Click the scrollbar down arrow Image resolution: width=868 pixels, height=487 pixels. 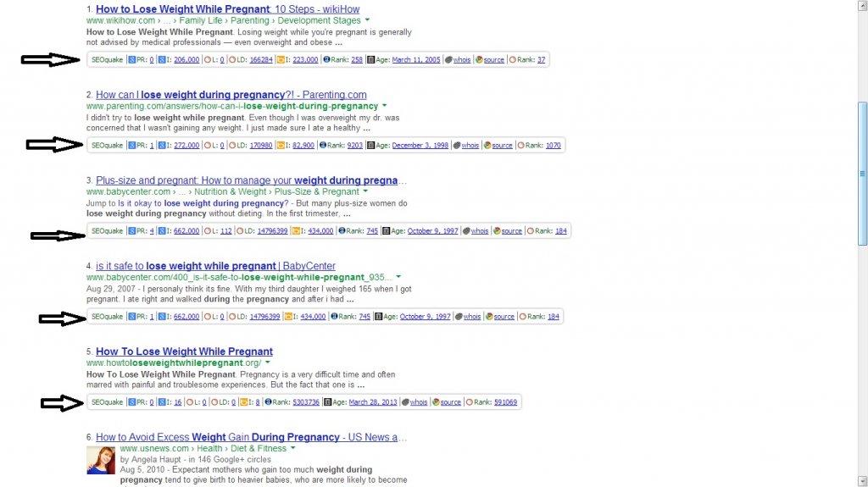tap(862, 481)
